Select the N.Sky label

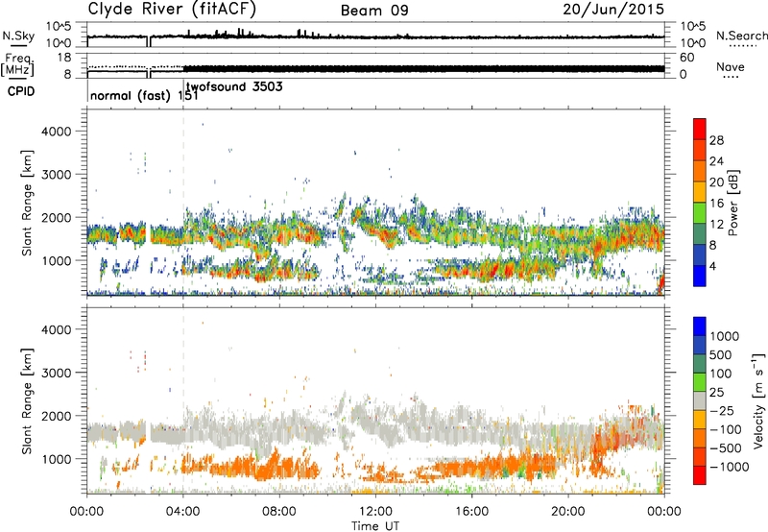tap(18, 36)
